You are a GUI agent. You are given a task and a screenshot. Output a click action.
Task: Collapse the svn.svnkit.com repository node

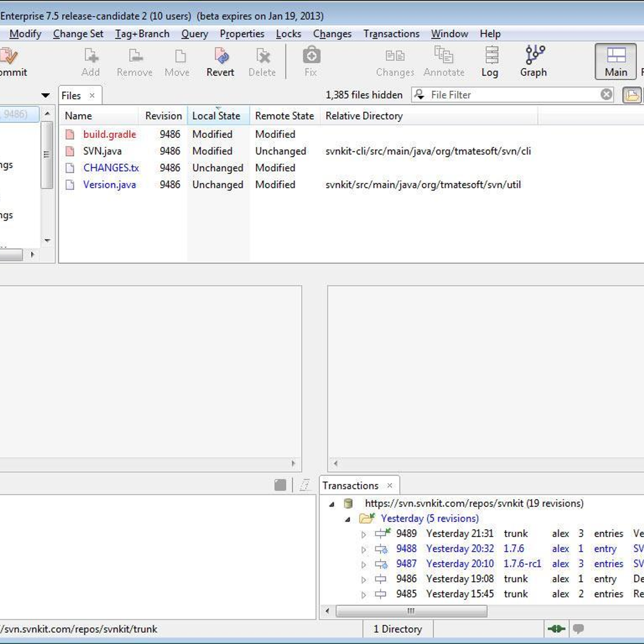click(x=332, y=504)
